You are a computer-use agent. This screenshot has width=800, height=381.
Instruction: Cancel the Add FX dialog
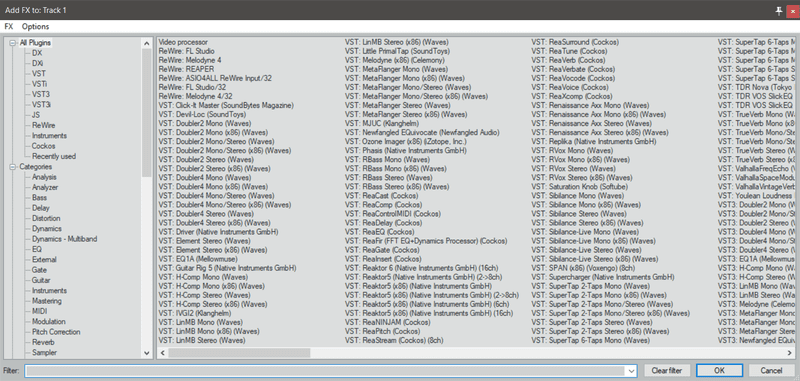point(771,370)
